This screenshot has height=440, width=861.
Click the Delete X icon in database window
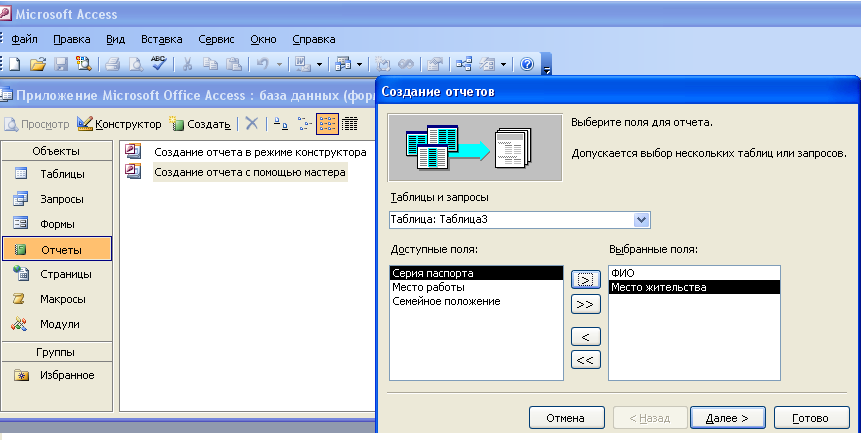pos(251,124)
